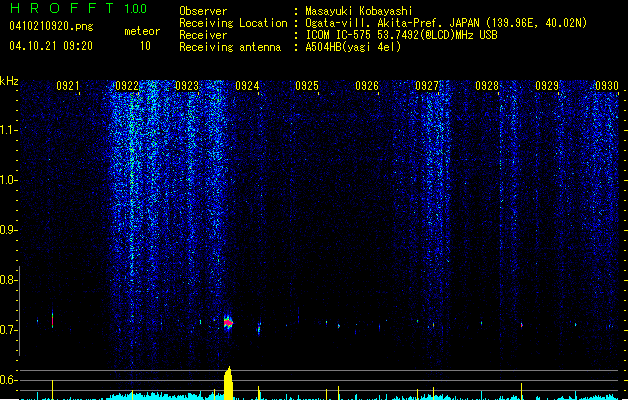Click the 0926 time marker
This screenshot has height=400, width=629.
tap(367, 86)
